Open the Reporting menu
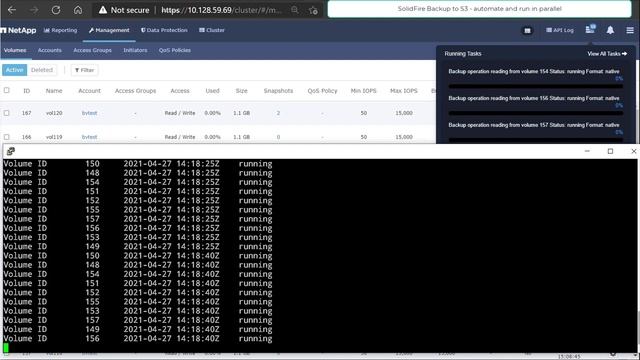 [60, 30]
